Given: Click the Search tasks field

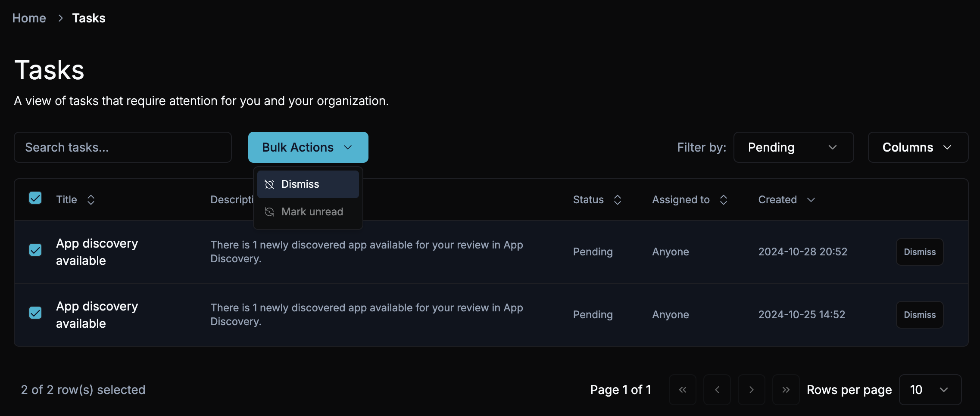Looking at the screenshot, I should 122,147.
